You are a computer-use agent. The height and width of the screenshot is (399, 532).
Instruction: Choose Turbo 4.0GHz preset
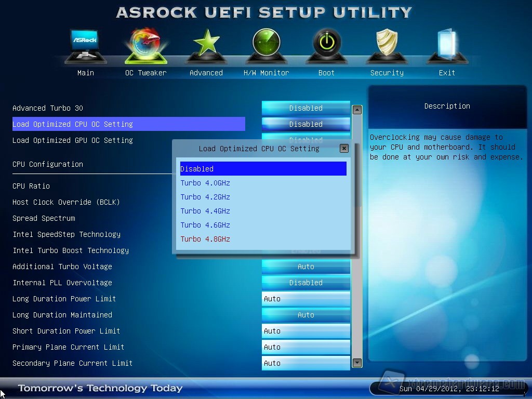click(x=205, y=183)
